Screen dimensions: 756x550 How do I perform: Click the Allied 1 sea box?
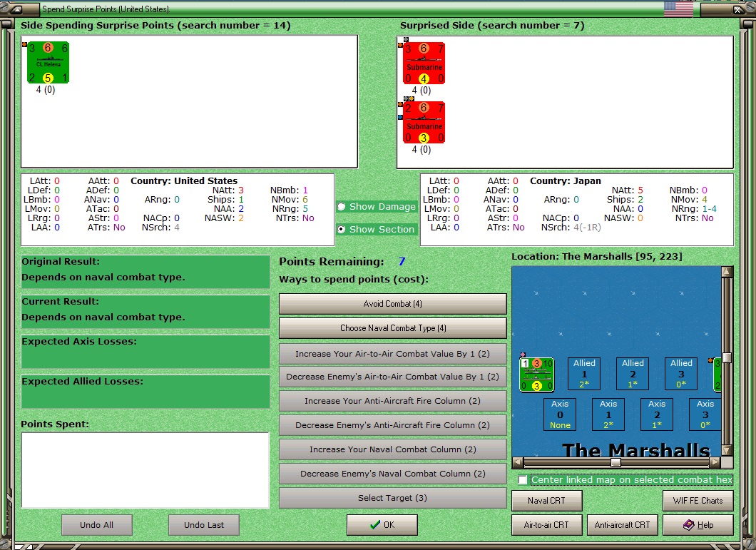584,373
